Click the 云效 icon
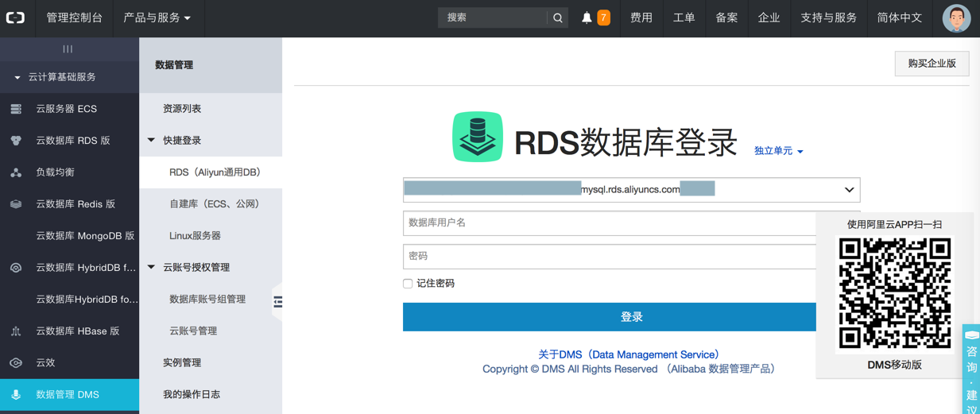Screen dimensions: 980x414 pyautogui.click(x=16, y=363)
